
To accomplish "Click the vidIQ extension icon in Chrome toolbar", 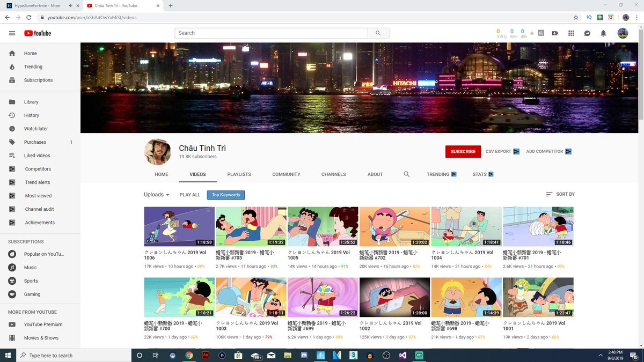I will pyautogui.click(x=589, y=17).
